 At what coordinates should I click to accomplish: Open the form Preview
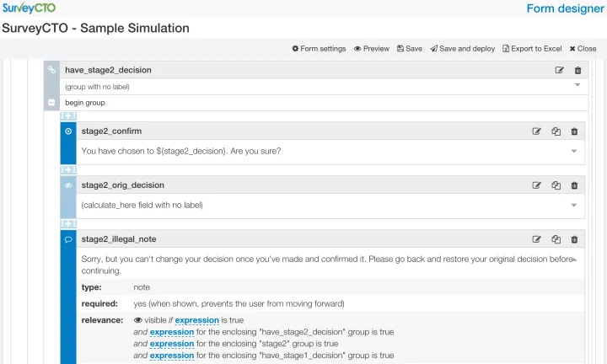point(372,49)
